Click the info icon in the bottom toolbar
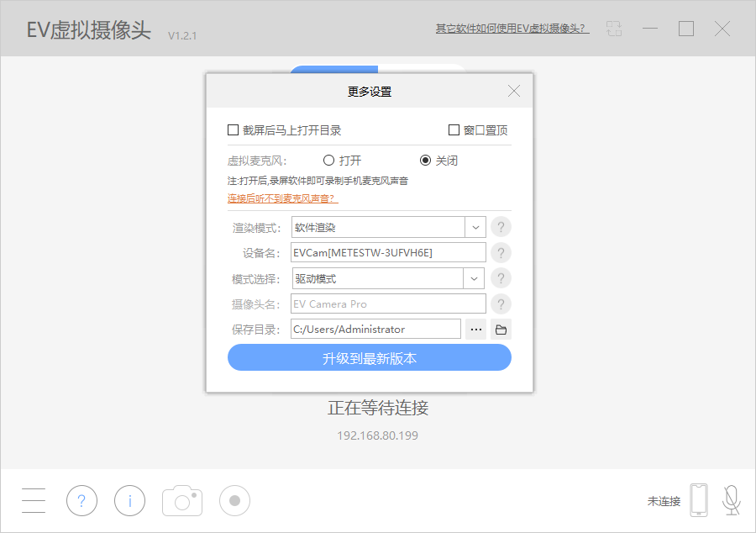The height and width of the screenshot is (533, 756). [x=129, y=499]
